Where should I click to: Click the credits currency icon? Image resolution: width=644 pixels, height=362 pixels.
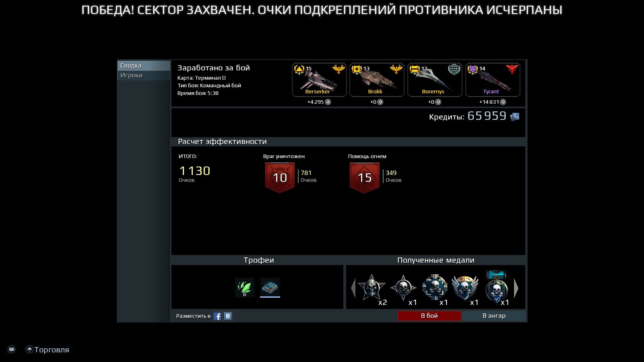[x=514, y=117]
